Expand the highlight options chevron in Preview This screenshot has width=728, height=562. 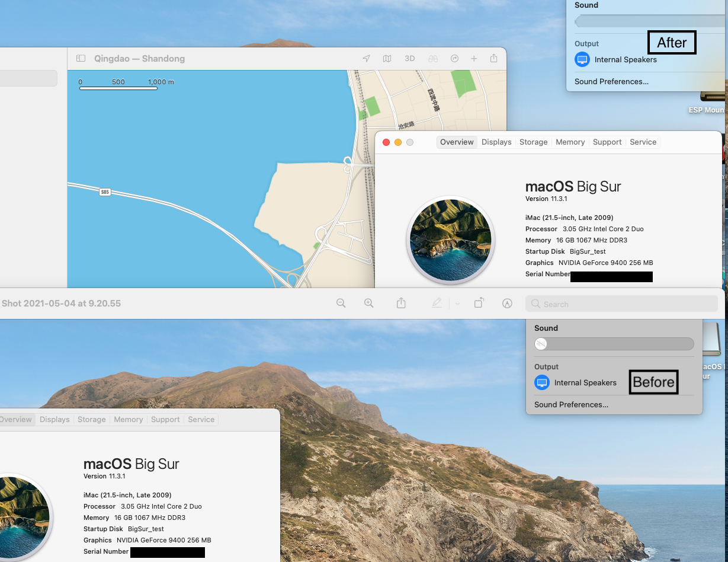(457, 304)
